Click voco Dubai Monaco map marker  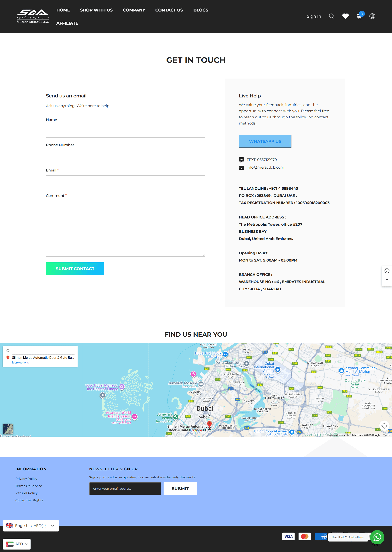[x=122, y=386]
